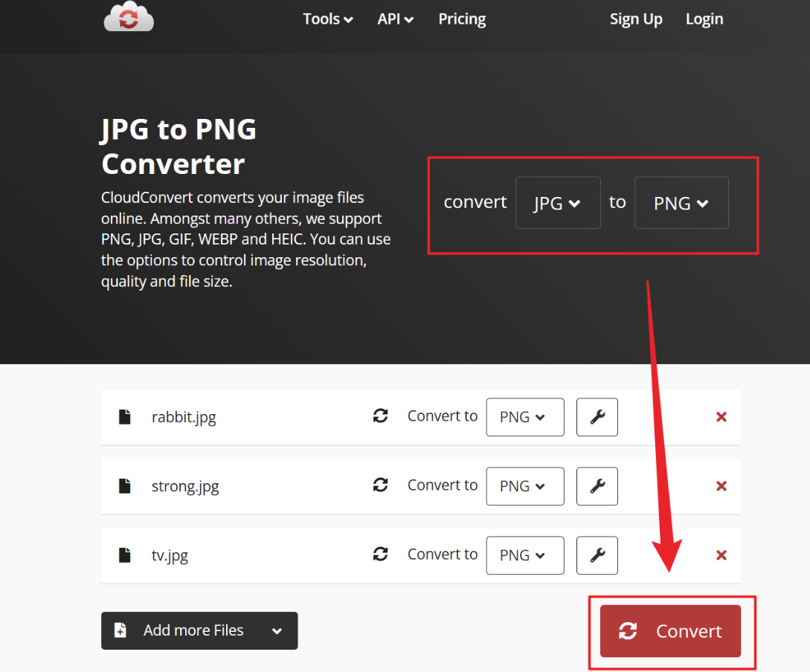Open the PNG format dropdown for strong.jpg
The image size is (810, 672).
(x=525, y=486)
